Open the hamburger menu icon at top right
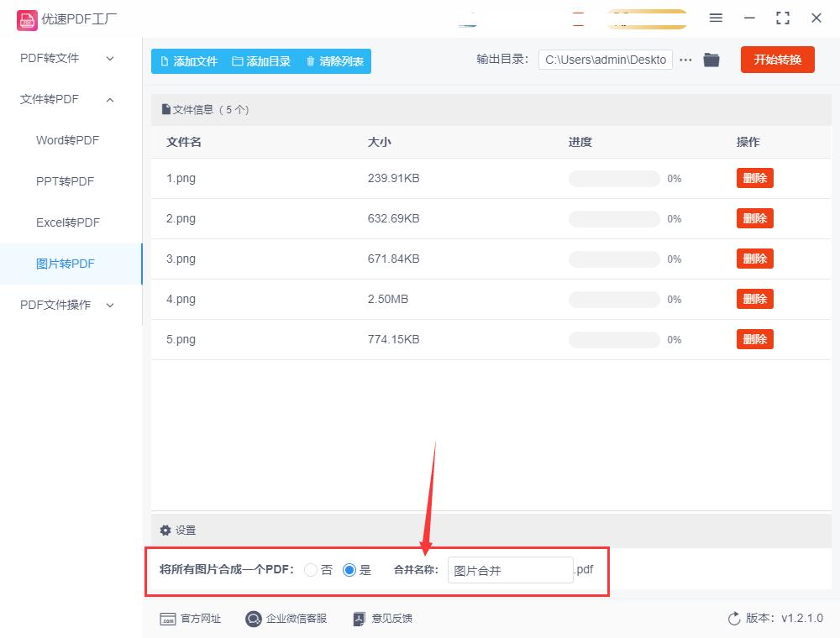This screenshot has height=638, width=840. pos(716,18)
